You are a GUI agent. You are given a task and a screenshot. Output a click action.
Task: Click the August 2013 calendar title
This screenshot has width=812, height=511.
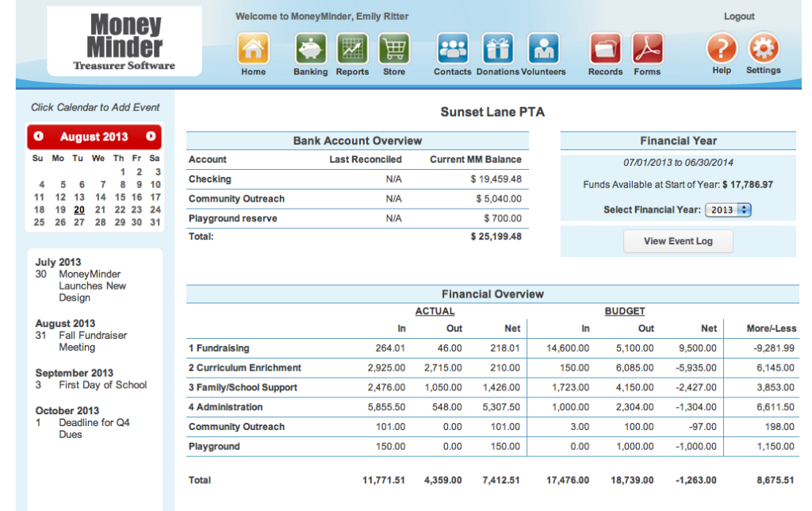(x=94, y=136)
